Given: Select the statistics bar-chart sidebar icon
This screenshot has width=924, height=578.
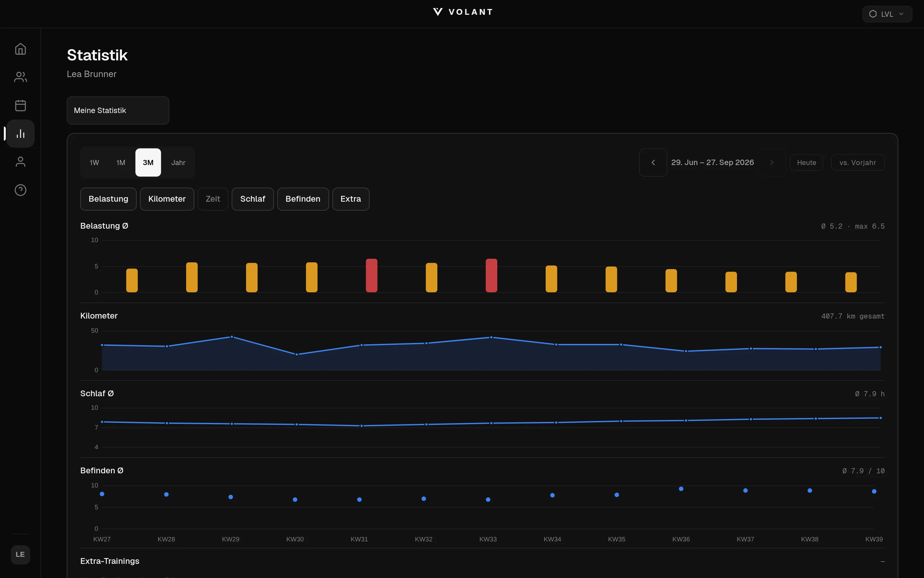Looking at the screenshot, I should 20,134.
